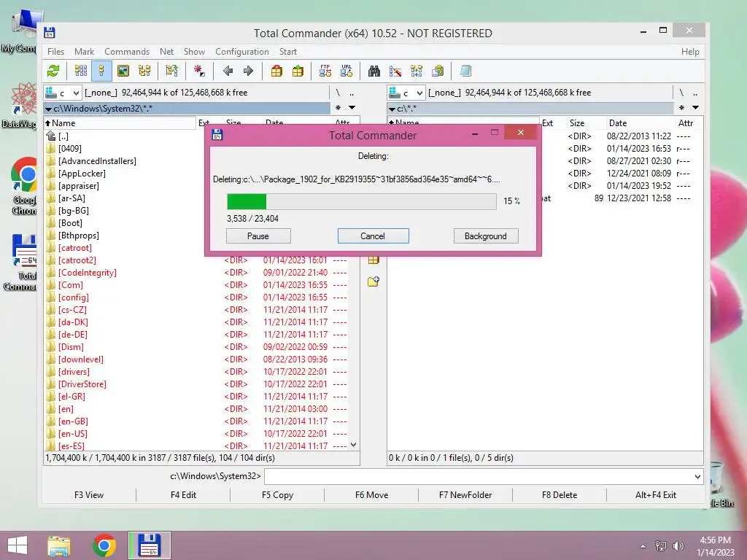
Task: Open right panel directory hotlist asterisk
Action: [x=682, y=108]
